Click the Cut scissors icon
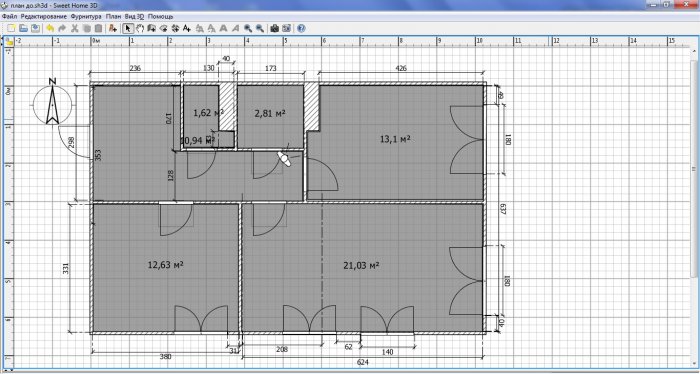Viewport: 700px width, 374px height. [x=75, y=28]
